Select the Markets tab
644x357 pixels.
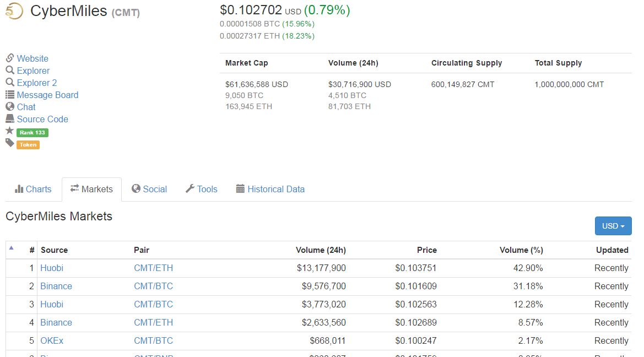91,189
